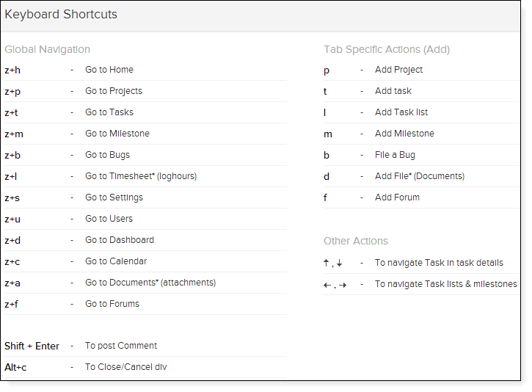The width and height of the screenshot is (532, 392).
Task: Click the 'Go to Home' shortcut row
Action: (109, 70)
